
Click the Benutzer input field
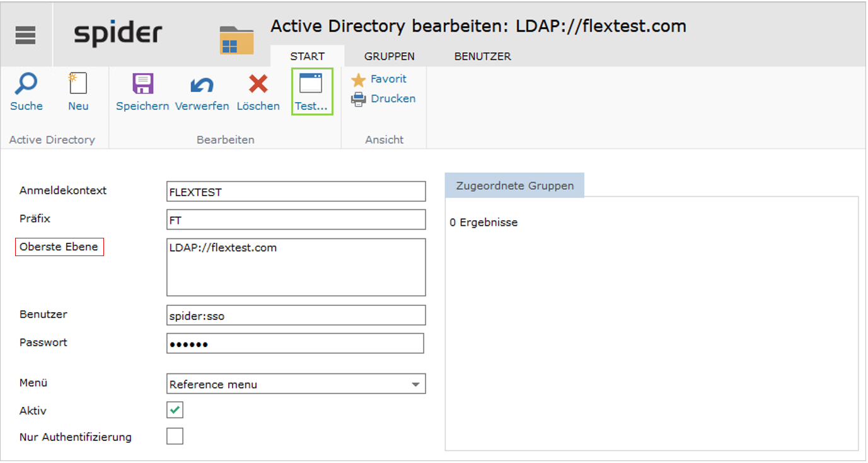tap(296, 315)
